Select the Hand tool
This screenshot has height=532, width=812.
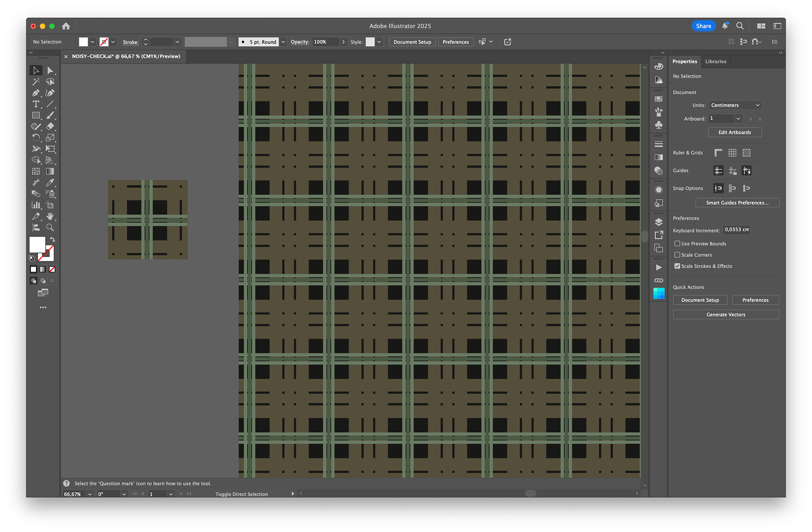pos(50,216)
